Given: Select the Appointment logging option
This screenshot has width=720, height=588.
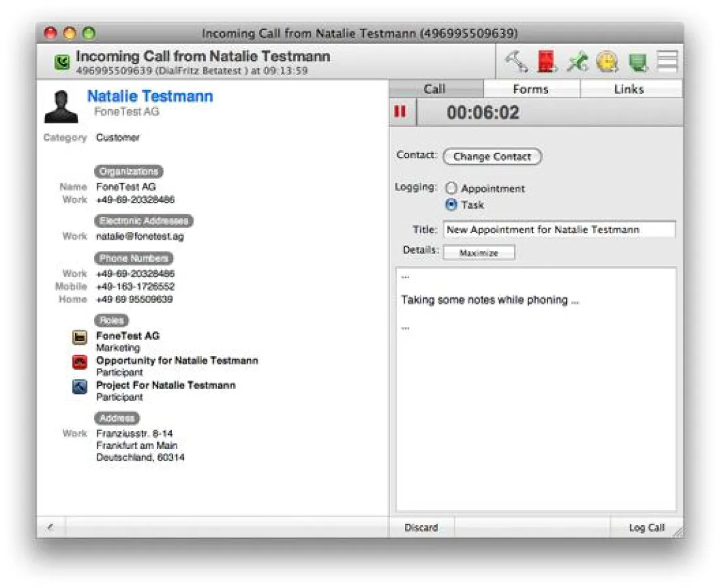Looking at the screenshot, I should click(451, 188).
